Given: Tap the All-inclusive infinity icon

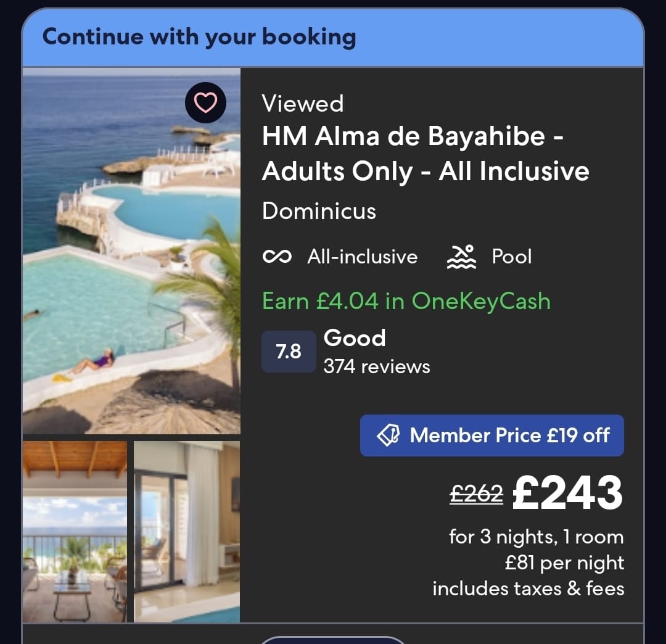Looking at the screenshot, I should (277, 257).
